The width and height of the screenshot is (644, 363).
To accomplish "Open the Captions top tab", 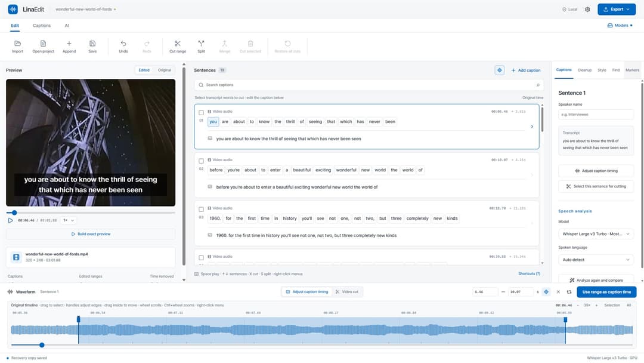I will coord(42,26).
